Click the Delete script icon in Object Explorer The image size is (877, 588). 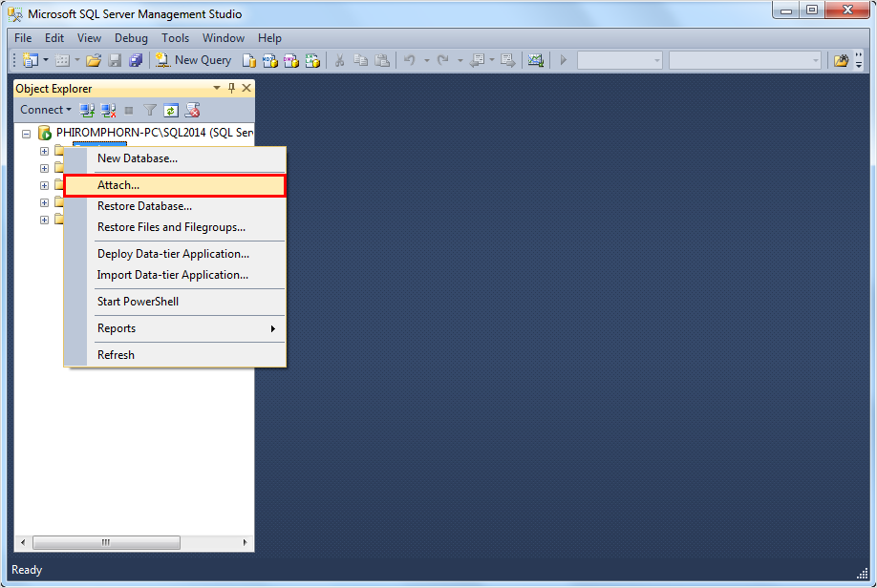click(192, 110)
